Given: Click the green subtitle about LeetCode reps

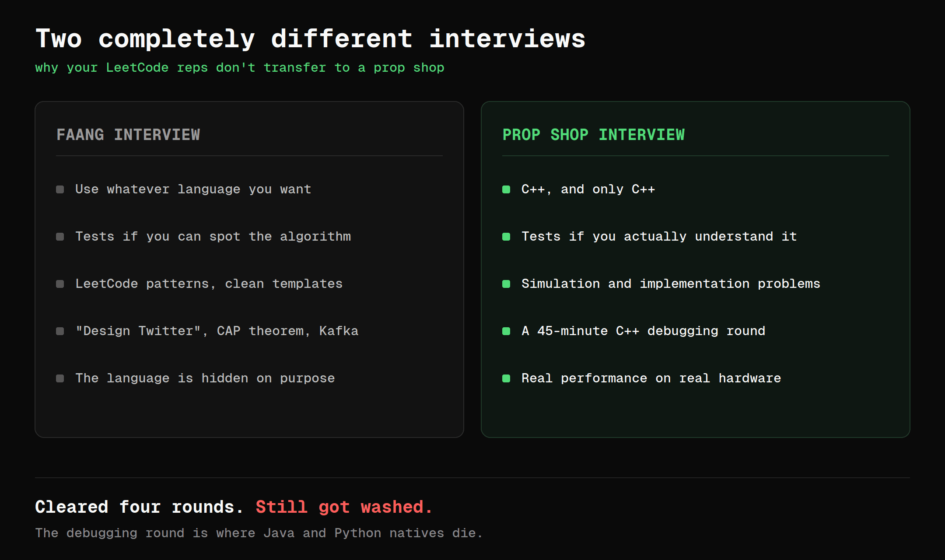Looking at the screenshot, I should (240, 68).
